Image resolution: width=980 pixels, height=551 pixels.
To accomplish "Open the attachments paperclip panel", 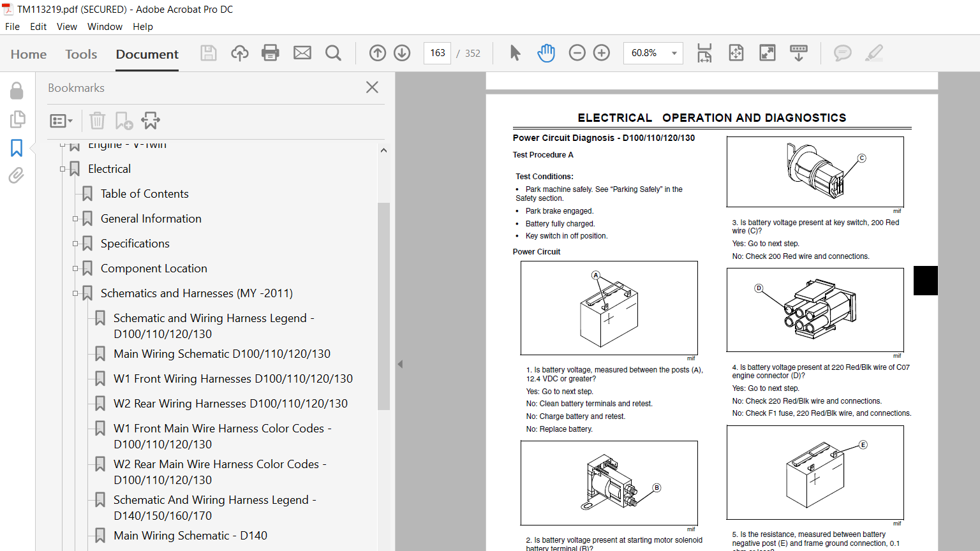I will (17, 175).
